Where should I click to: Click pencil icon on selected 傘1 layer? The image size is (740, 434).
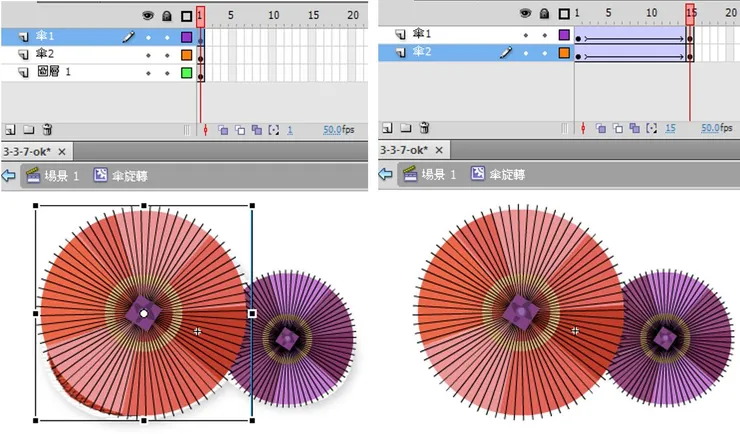[128, 37]
